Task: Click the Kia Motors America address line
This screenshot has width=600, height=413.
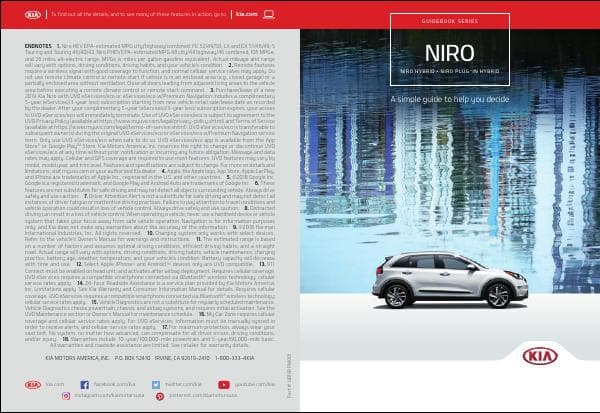Action: coord(150,358)
